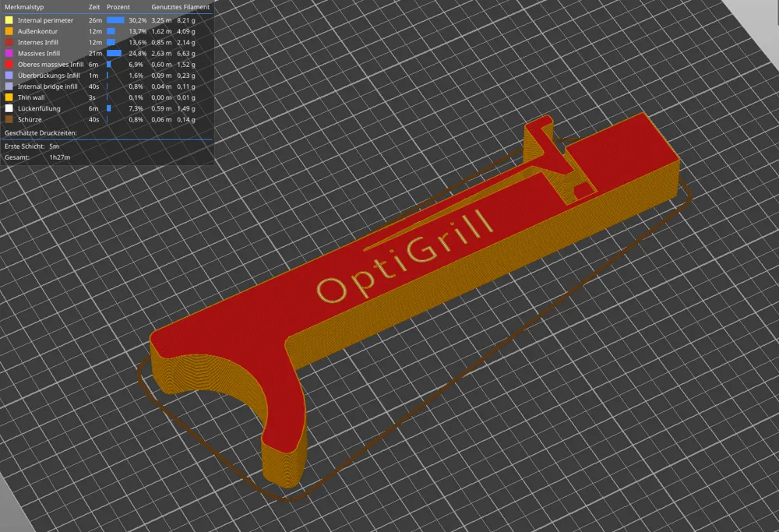Click the Erste Schicht label
Viewport: 779px width, 532px height.
[x=24, y=146]
